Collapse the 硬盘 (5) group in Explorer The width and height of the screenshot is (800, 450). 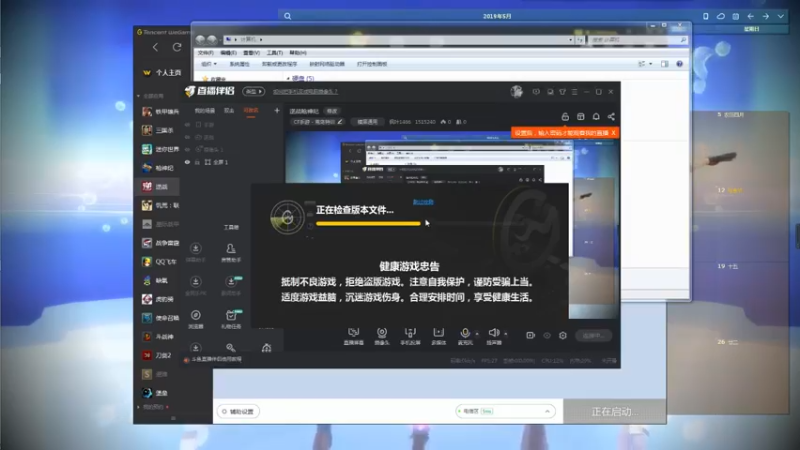288,79
